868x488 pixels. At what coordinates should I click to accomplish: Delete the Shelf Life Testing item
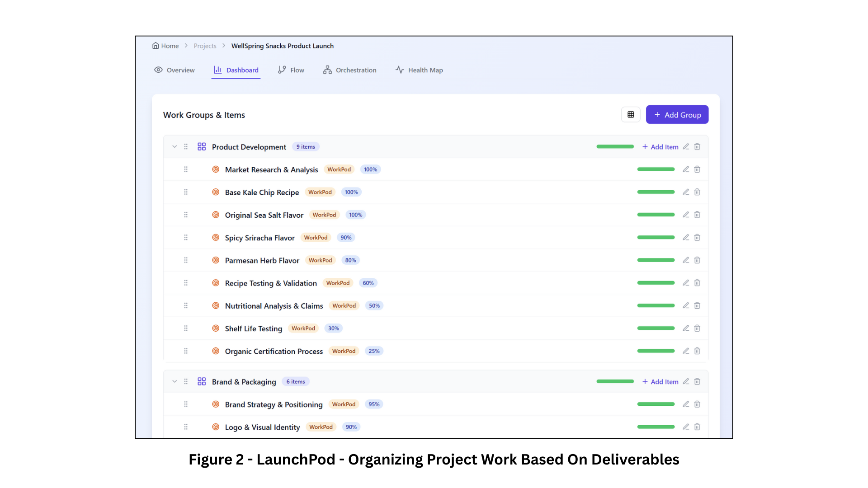tap(697, 328)
